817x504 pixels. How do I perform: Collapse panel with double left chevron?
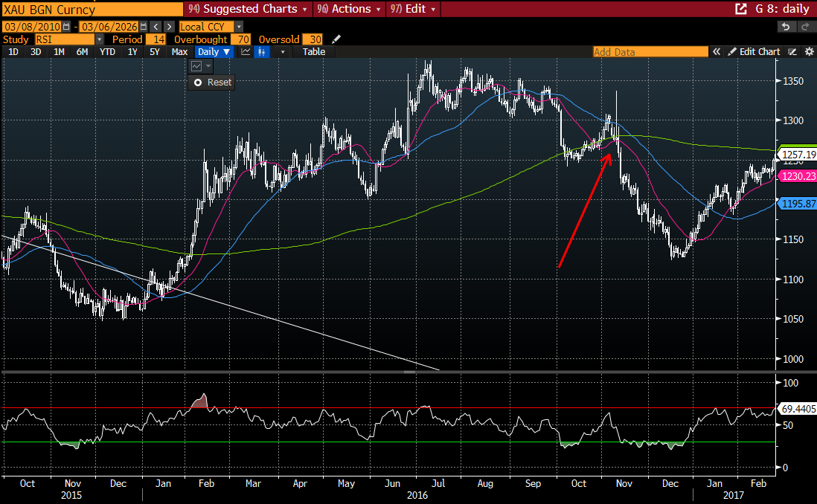point(717,52)
